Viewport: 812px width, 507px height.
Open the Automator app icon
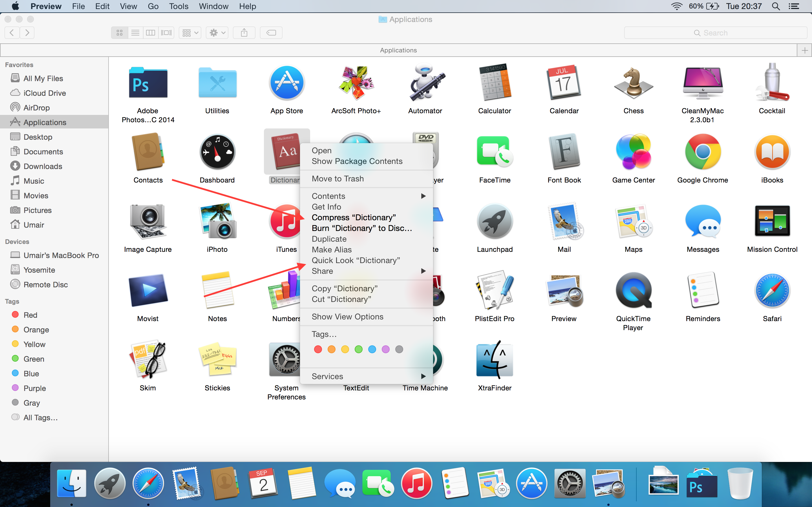pyautogui.click(x=425, y=83)
